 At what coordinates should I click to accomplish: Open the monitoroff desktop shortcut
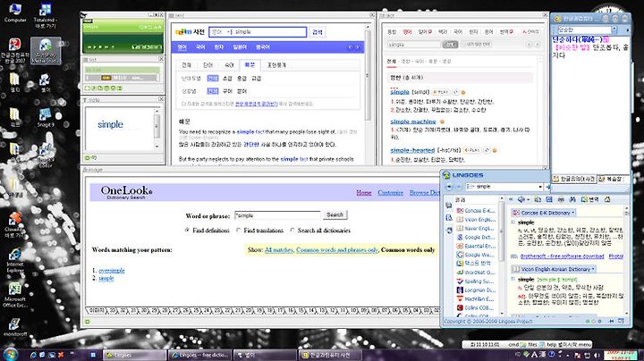point(15,327)
